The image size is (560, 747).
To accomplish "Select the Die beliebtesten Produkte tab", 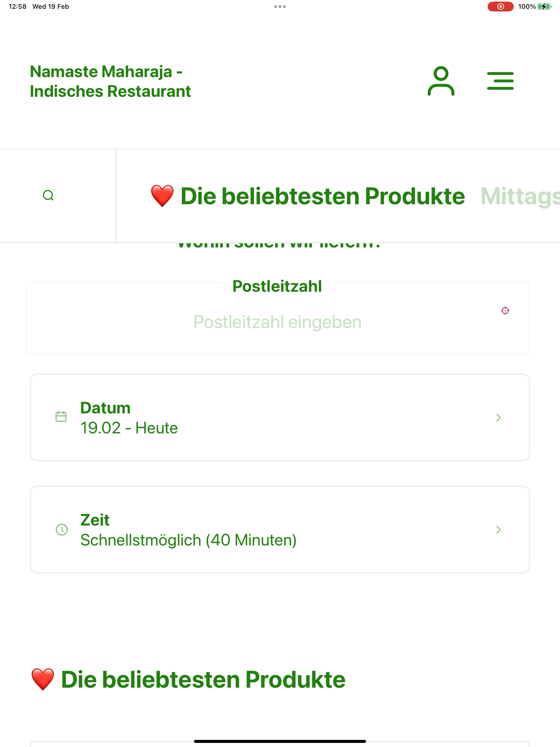I will 323,196.
